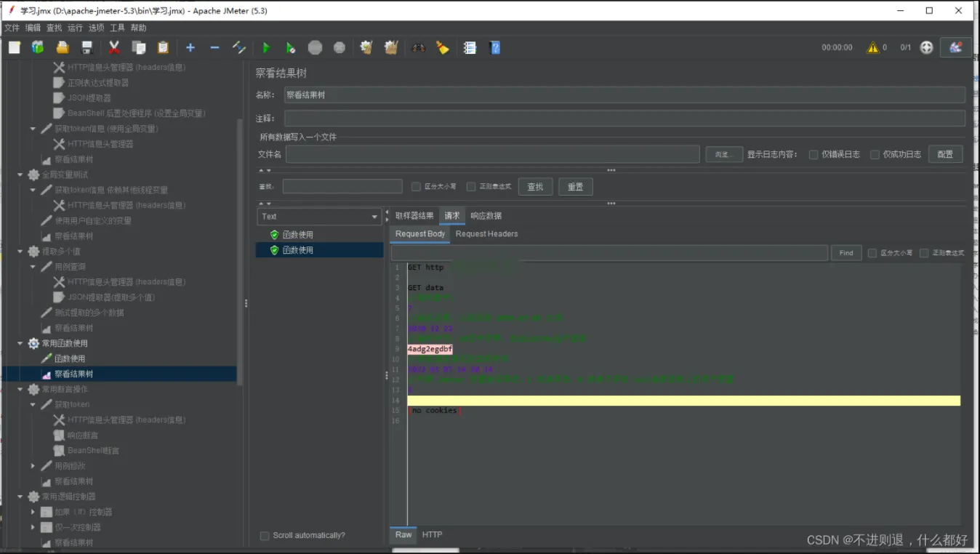Viewport: 980px width, 554px height.
Task: Open the Text renderer dropdown
Action: pos(319,217)
